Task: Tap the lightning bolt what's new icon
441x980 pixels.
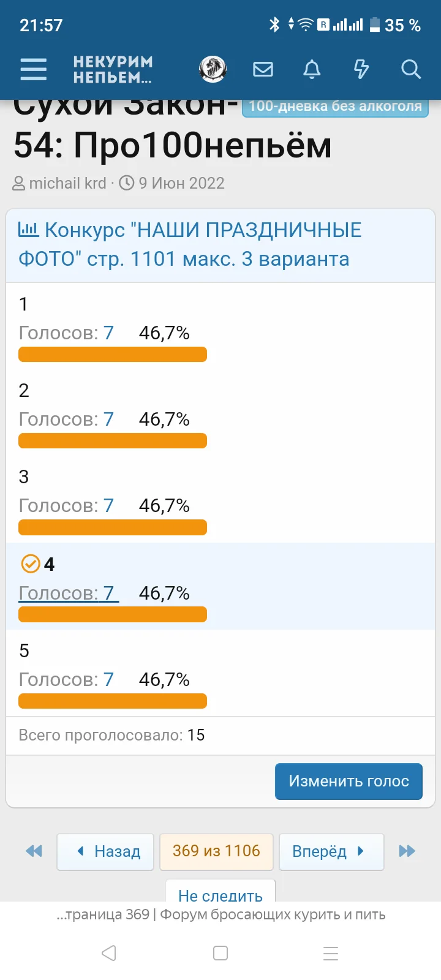Action: [361, 69]
